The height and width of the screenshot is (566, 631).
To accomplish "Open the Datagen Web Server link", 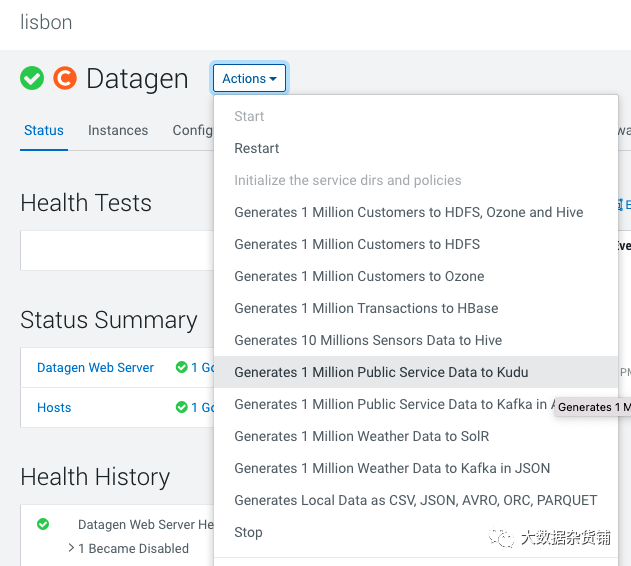I will 95,367.
